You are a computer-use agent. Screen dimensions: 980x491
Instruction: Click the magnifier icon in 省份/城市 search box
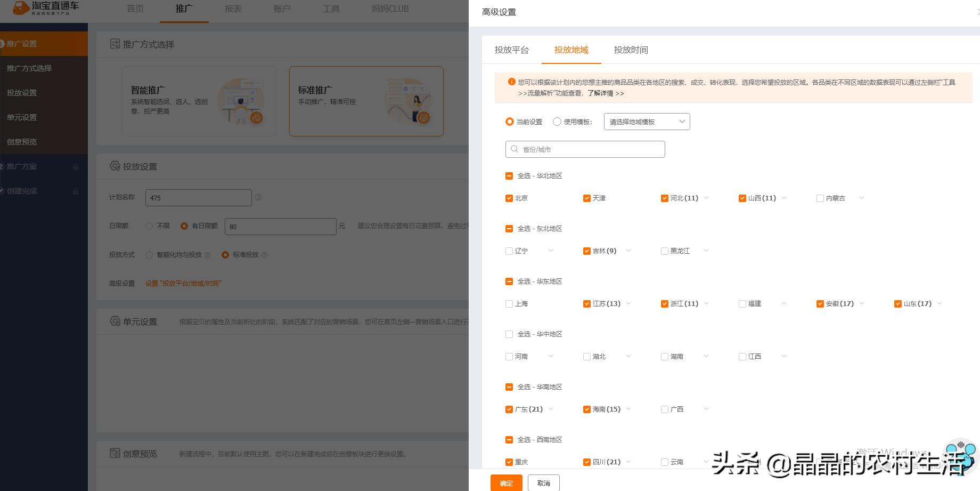pos(514,149)
